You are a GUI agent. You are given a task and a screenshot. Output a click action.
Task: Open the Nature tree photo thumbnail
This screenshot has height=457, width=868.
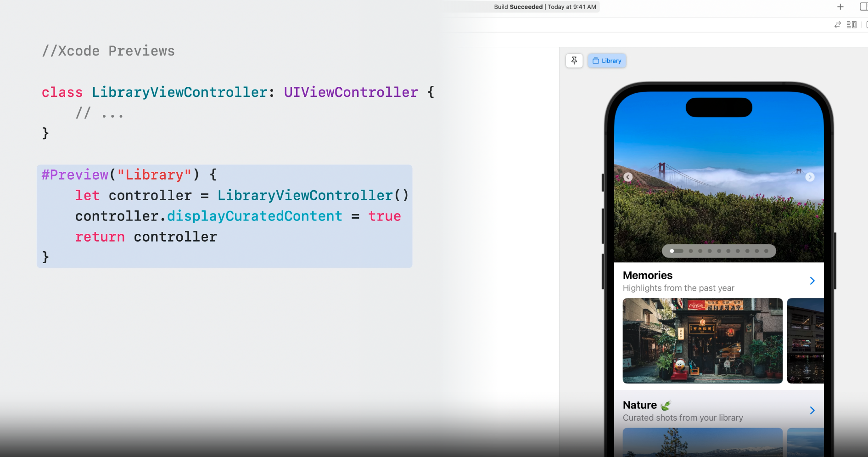[x=702, y=442]
